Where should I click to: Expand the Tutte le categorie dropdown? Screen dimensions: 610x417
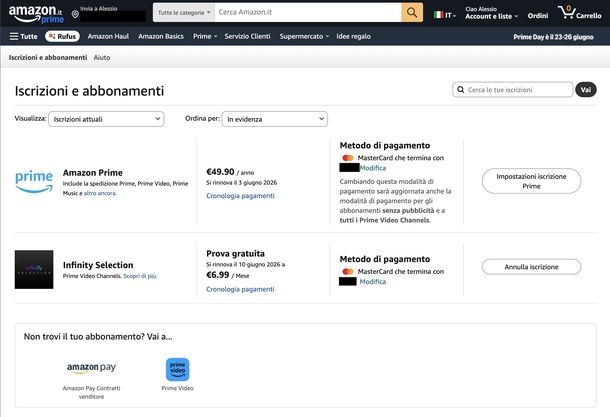pyautogui.click(x=184, y=12)
